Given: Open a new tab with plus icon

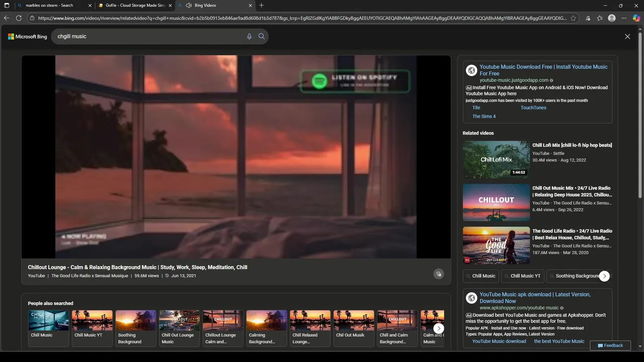Looking at the screenshot, I should click(261, 6).
